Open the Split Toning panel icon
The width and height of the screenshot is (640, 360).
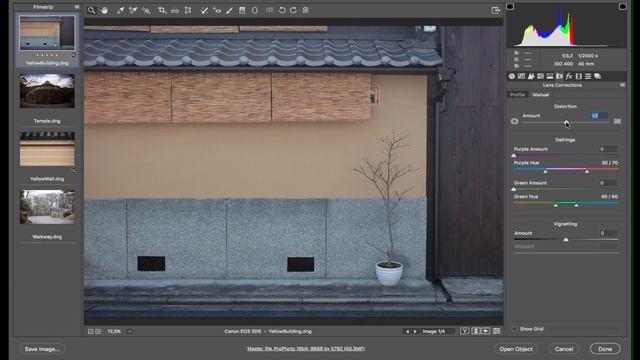tap(550, 76)
